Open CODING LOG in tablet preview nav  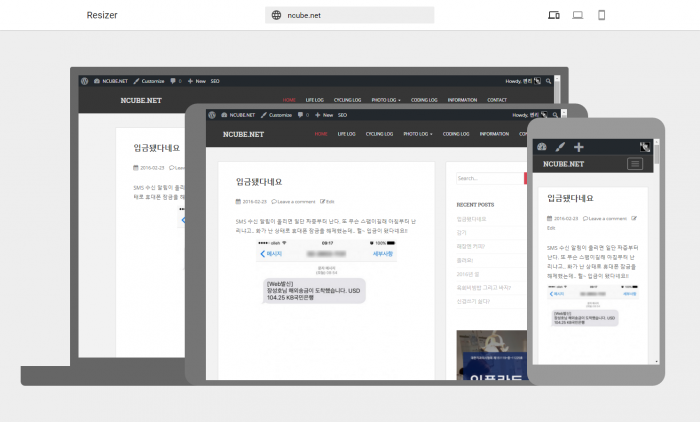456,134
